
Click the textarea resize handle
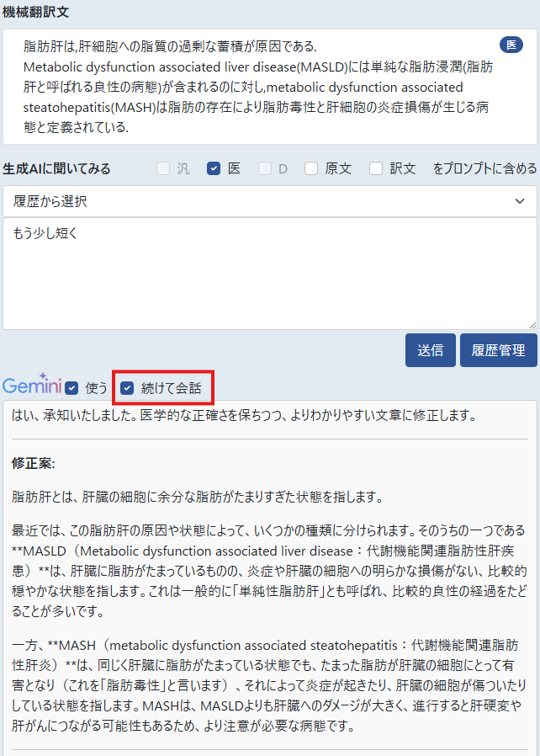532,324
